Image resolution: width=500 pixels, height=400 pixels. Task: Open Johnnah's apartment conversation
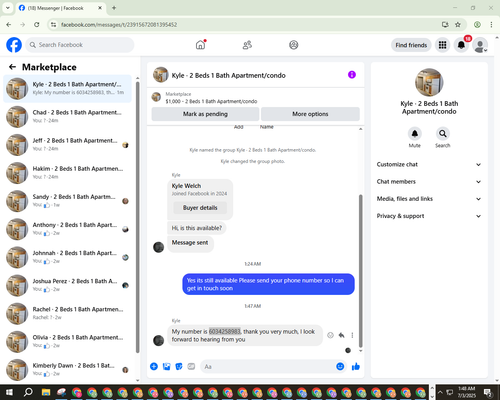[68, 257]
